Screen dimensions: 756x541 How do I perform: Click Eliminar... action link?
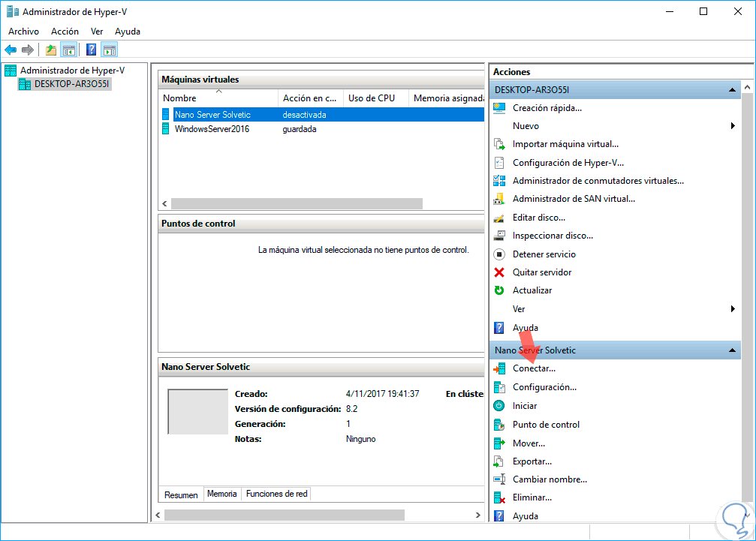click(532, 497)
